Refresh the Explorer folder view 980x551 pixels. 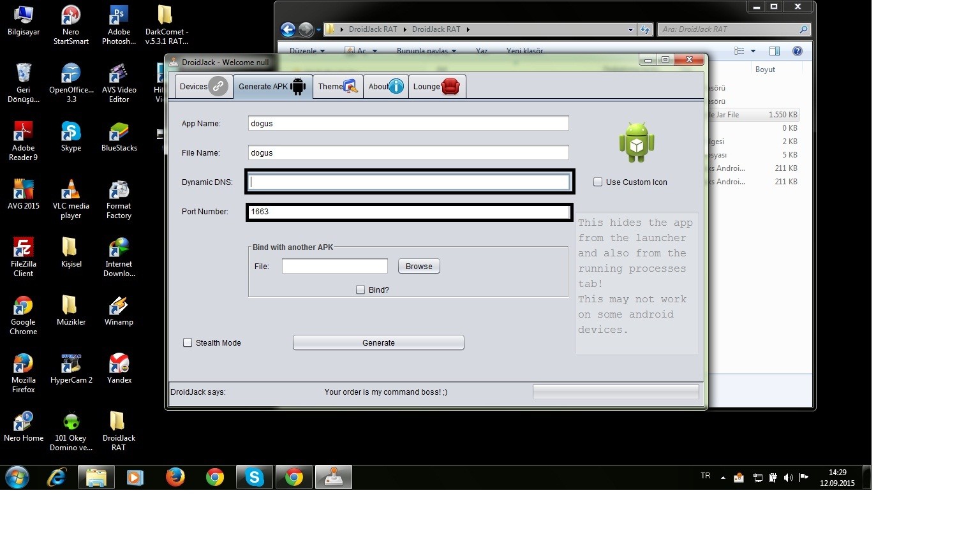coord(645,29)
